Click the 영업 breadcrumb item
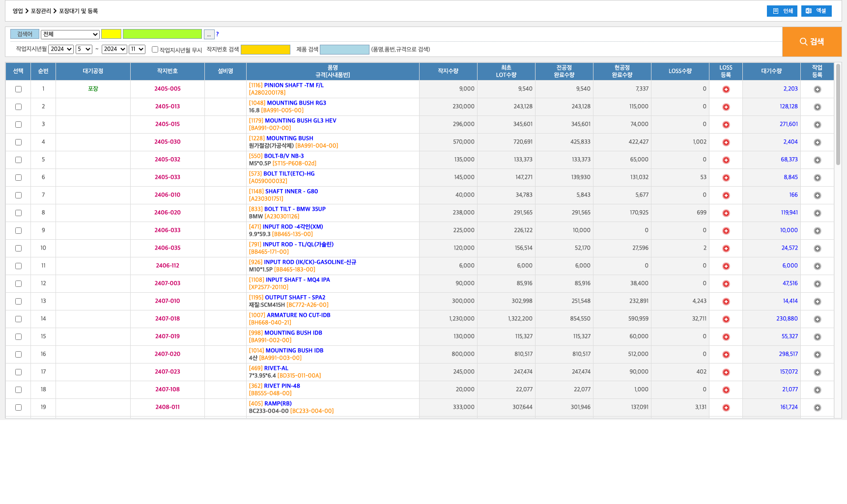The height and width of the screenshot is (504, 847). click(18, 11)
